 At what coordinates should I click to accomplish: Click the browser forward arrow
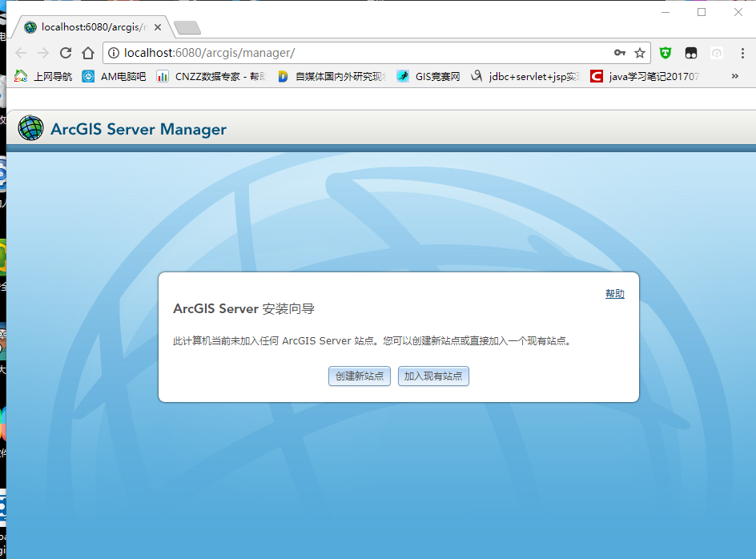43,53
